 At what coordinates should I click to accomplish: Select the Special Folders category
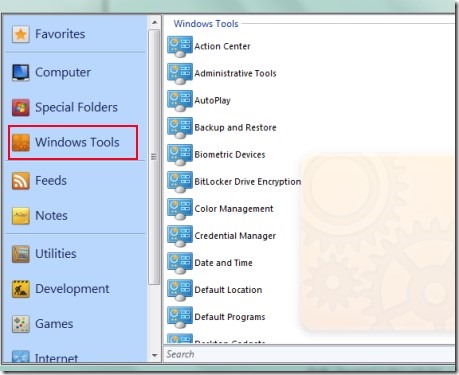(x=75, y=107)
